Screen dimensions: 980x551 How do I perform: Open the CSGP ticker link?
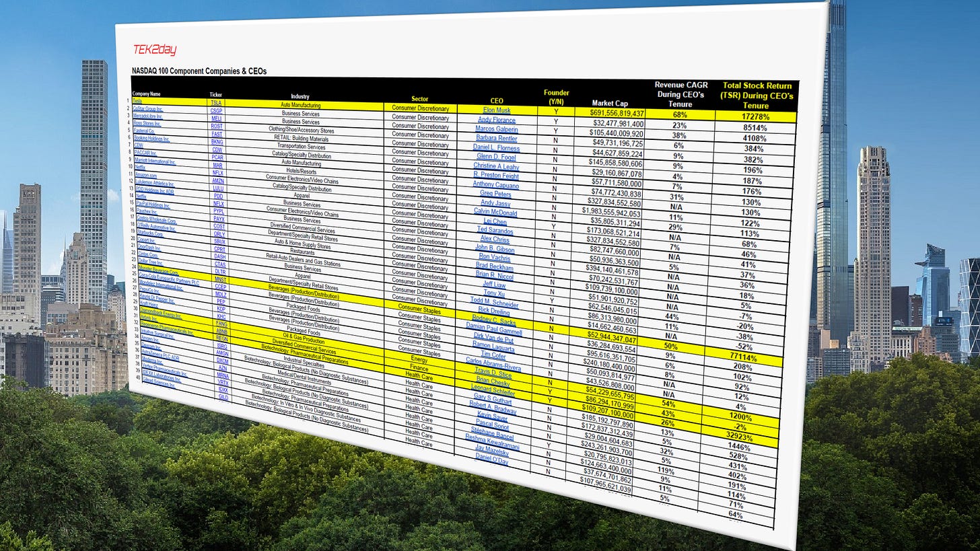[216, 111]
